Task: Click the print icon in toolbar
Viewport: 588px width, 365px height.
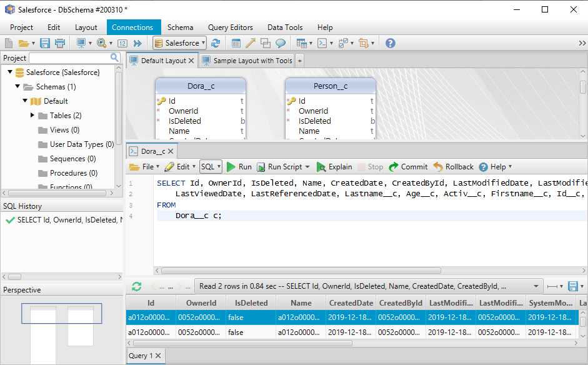Action: 60,43
